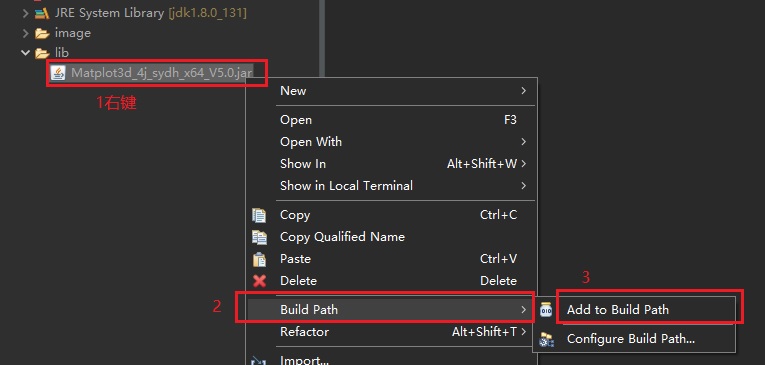
Task: Click the Import menu item icon
Action: [x=258, y=361]
